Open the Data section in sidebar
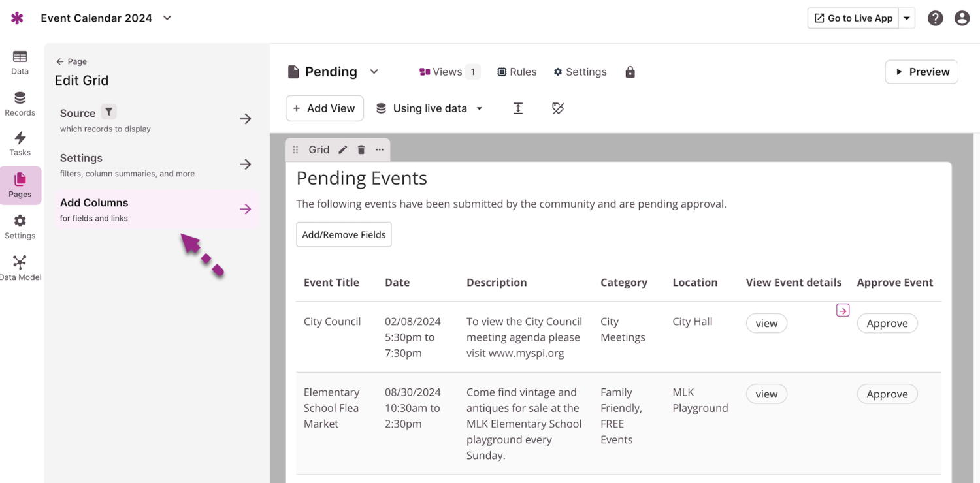 (20, 63)
